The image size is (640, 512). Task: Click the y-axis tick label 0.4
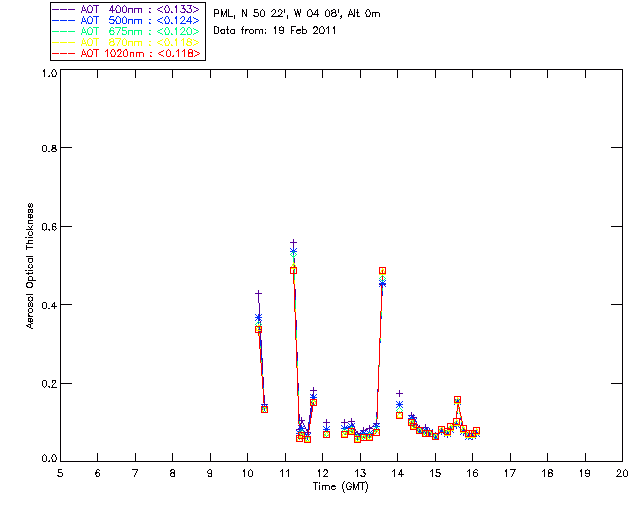click(x=49, y=305)
